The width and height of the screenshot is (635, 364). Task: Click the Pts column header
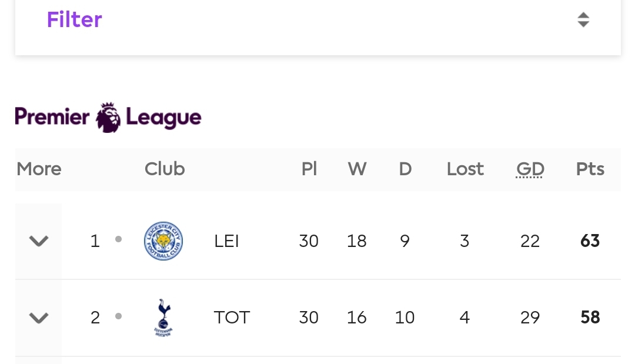point(590,169)
